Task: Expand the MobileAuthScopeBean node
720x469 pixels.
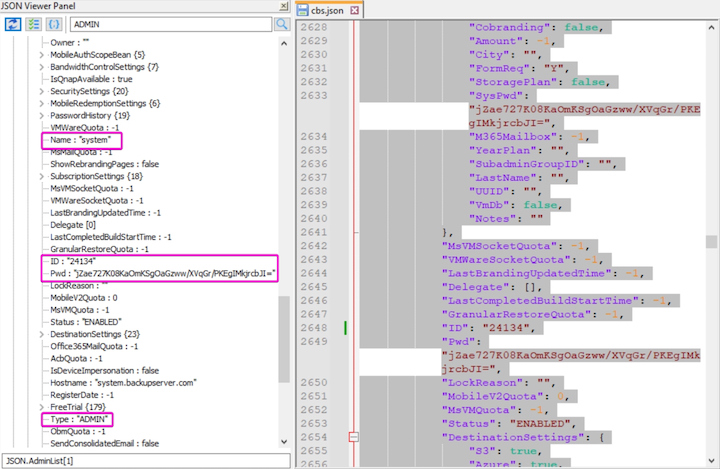Action: coord(42,55)
